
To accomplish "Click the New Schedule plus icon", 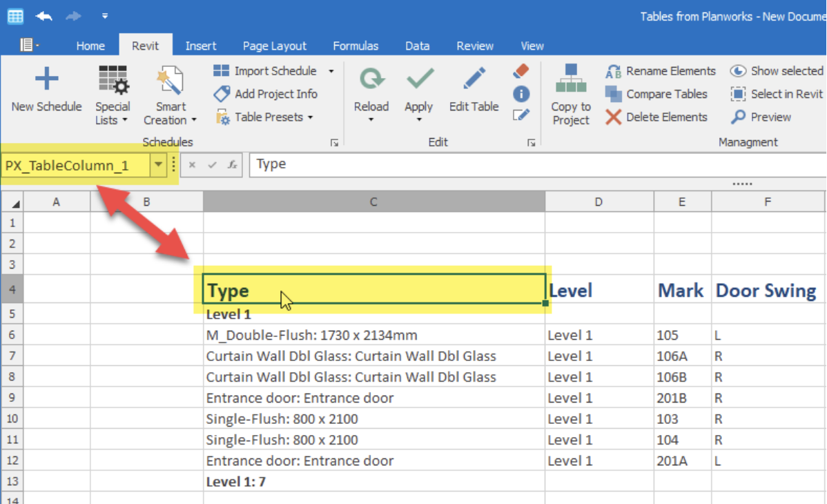I will (46, 79).
